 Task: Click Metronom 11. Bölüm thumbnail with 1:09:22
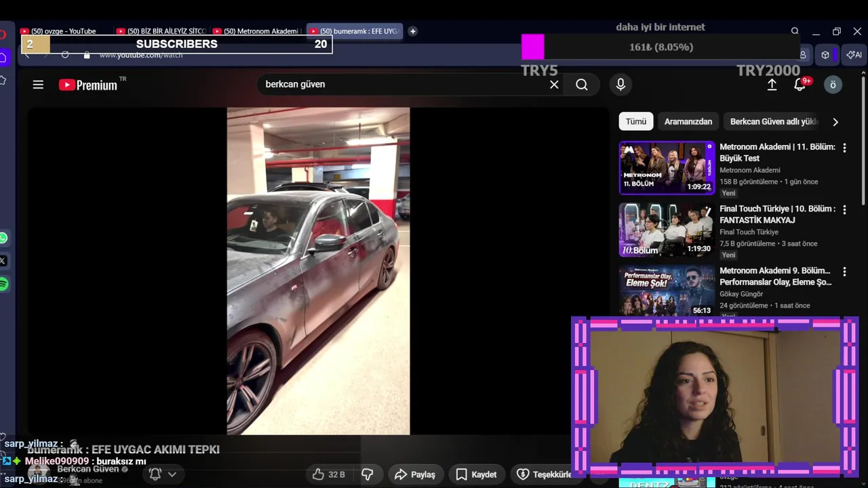(x=667, y=167)
